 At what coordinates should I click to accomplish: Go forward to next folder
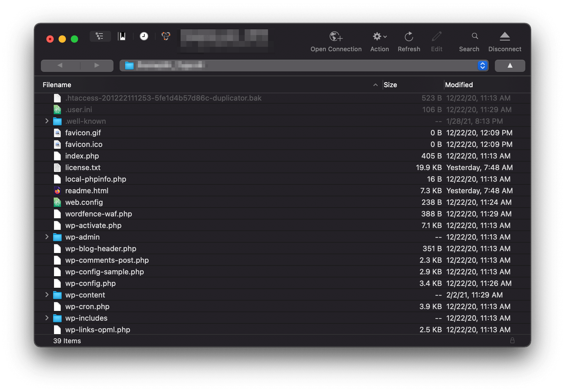97,66
